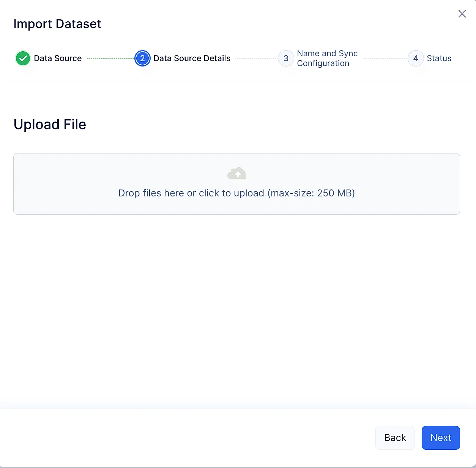Select the Data Source step label
Viewport: 476px width, 468px height.
coord(58,58)
